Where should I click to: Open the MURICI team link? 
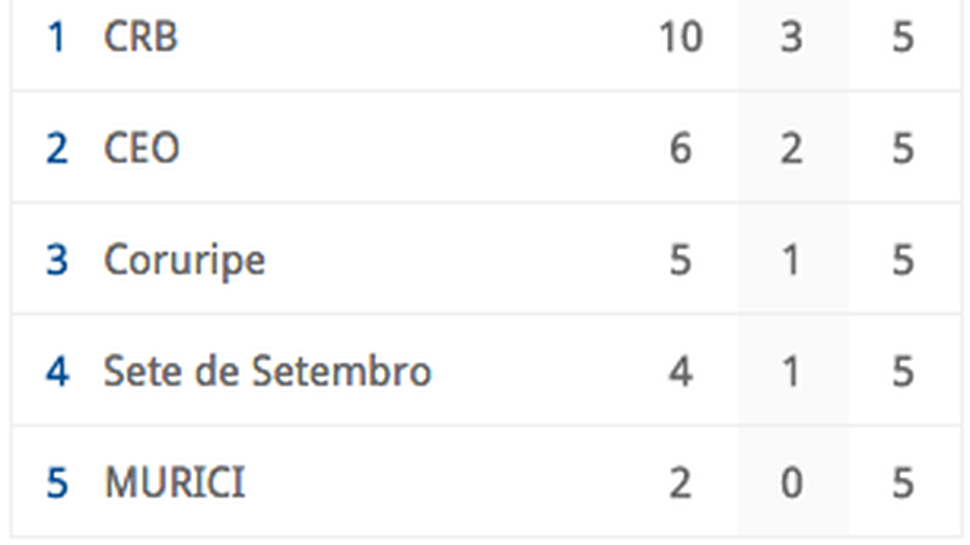(175, 483)
